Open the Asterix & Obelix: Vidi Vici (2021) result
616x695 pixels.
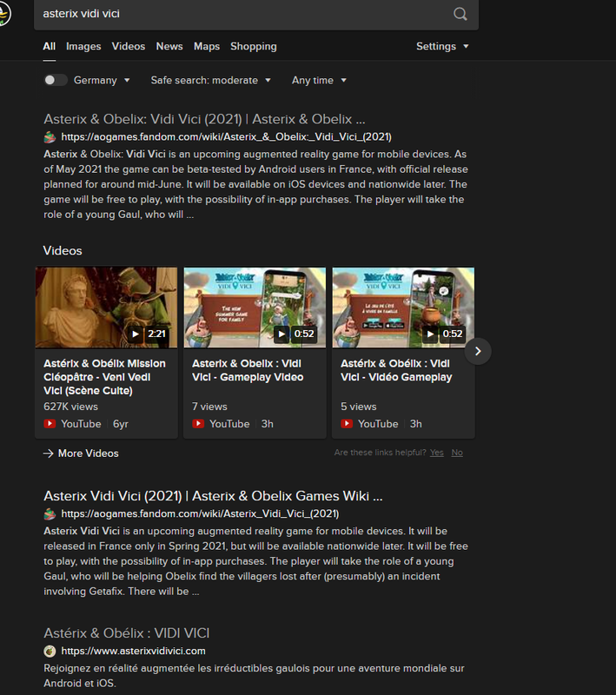(x=204, y=119)
